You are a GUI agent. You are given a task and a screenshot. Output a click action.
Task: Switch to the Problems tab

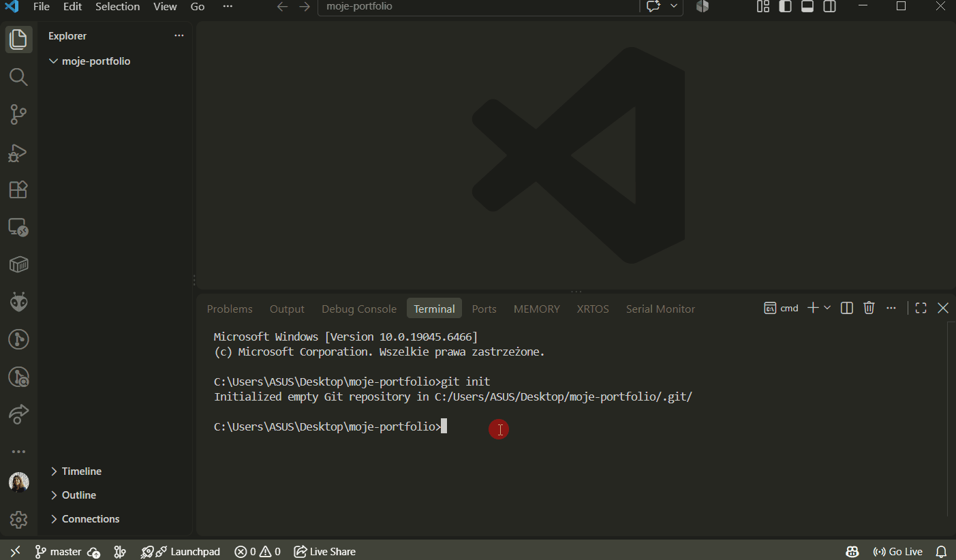(x=230, y=309)
